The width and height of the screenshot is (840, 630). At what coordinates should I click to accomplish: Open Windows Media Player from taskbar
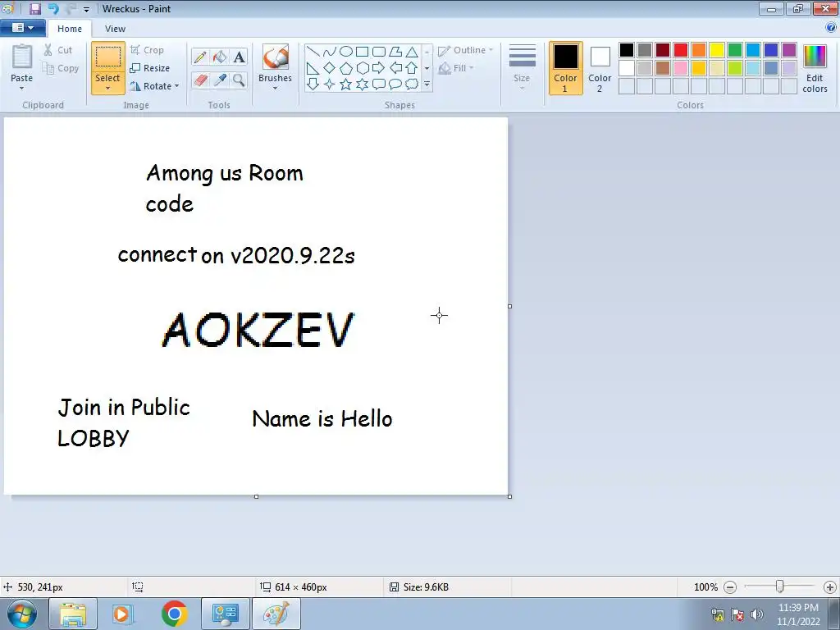click(123, 614)
